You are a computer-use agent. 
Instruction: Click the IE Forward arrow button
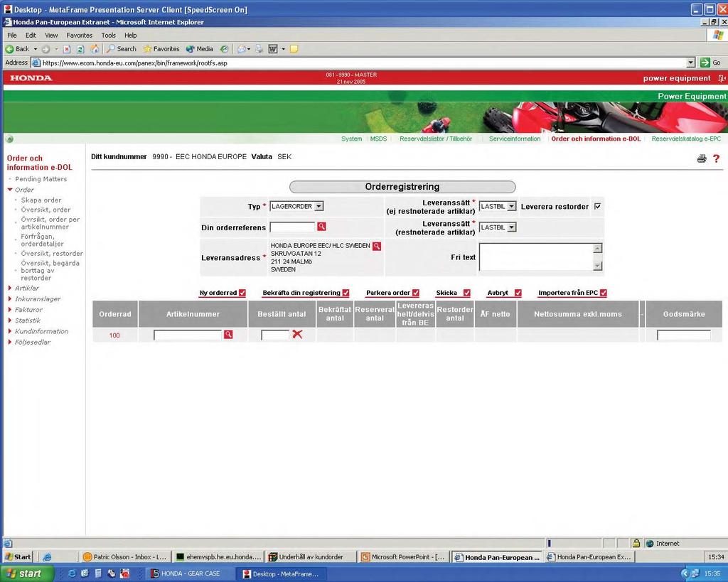click(x=45, y=49)
